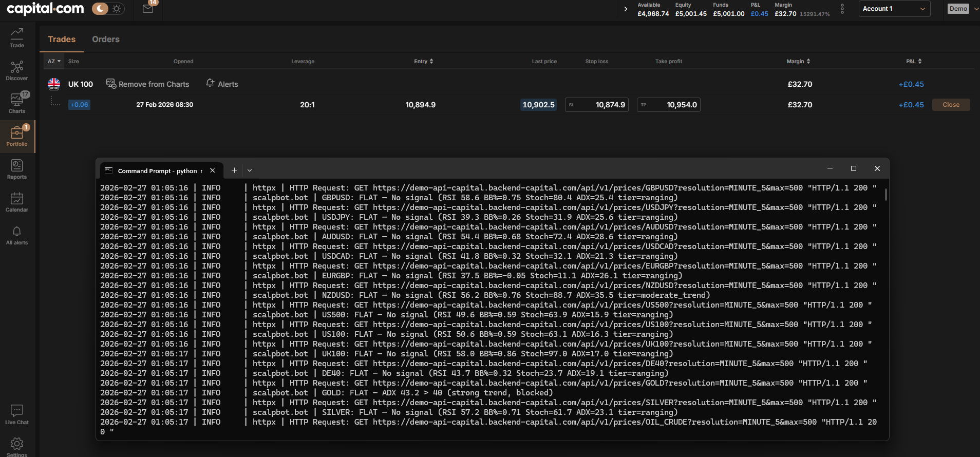Image resolution: width=980 pixels, height=457 pixels.
Task: Open mail inbox icon with 14 badge
Action: [148, 8]
